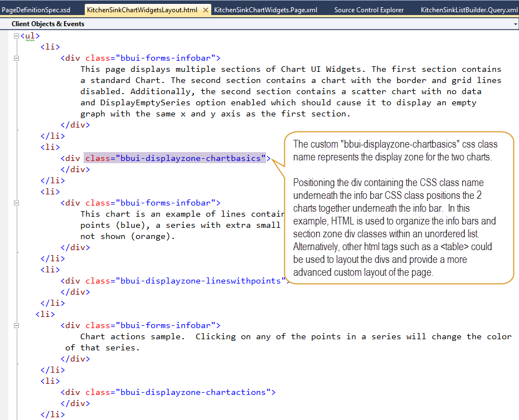Place cursor on 'This page displays multiple sections' line

click(x=290, y=70)
